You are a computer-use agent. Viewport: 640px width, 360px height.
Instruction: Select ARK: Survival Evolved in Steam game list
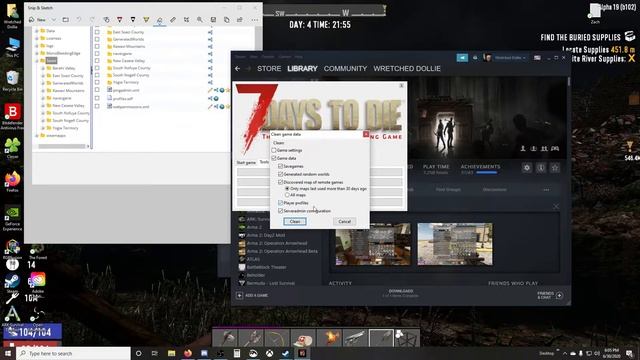(258, 219)
